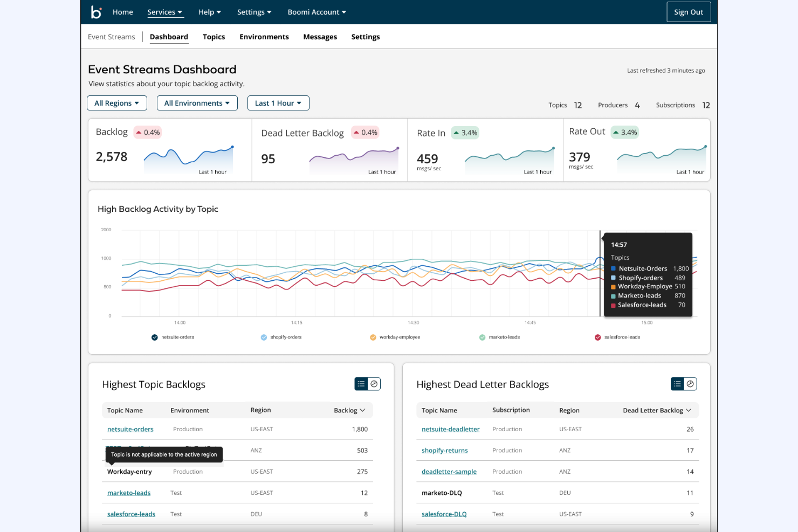
Task: Switch Highest Topic Backlogs to chart view
Action: (x=374, y=384)
